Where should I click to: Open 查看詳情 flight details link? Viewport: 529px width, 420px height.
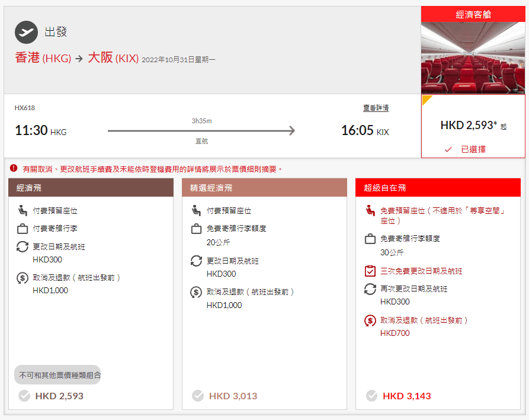pyautogui.click(x=376, y=108)
